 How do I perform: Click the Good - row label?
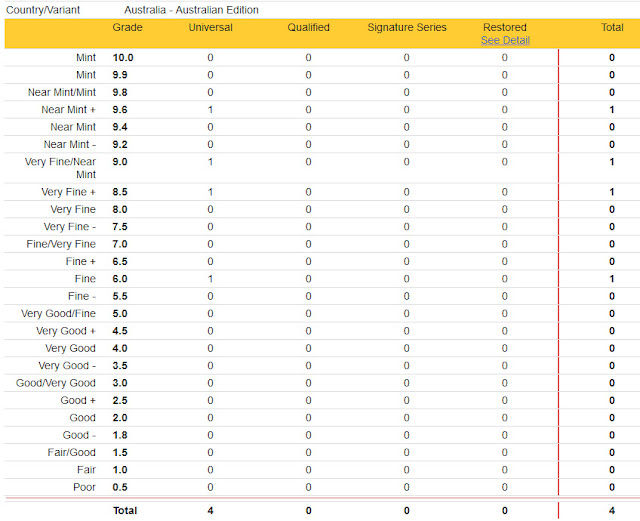pyautogui.click(x=79, y=435)
